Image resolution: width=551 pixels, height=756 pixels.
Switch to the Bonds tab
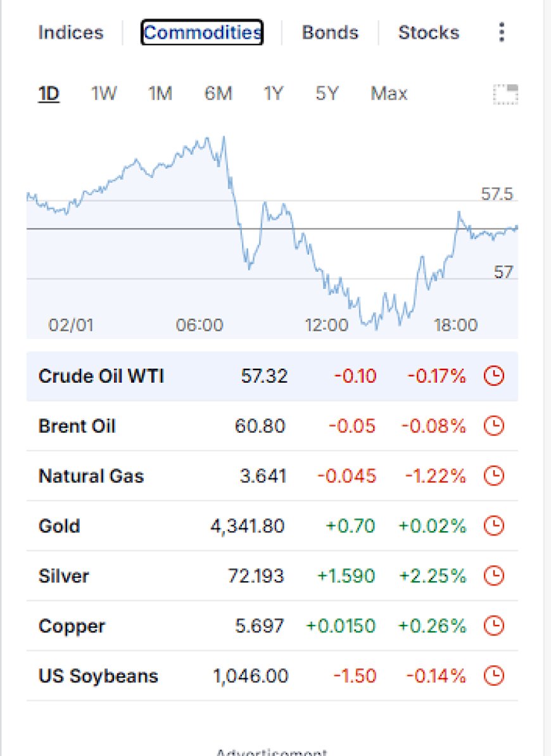click(x=330, y=32)
